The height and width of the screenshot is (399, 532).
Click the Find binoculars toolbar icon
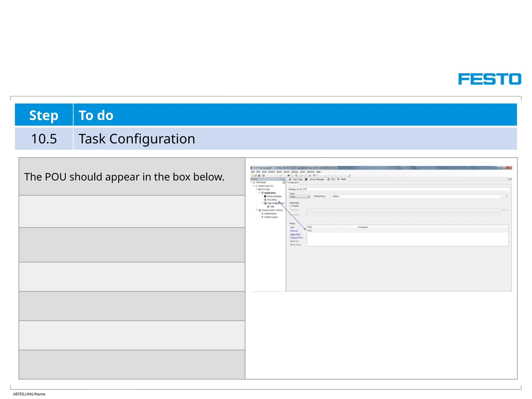(289, 176)
